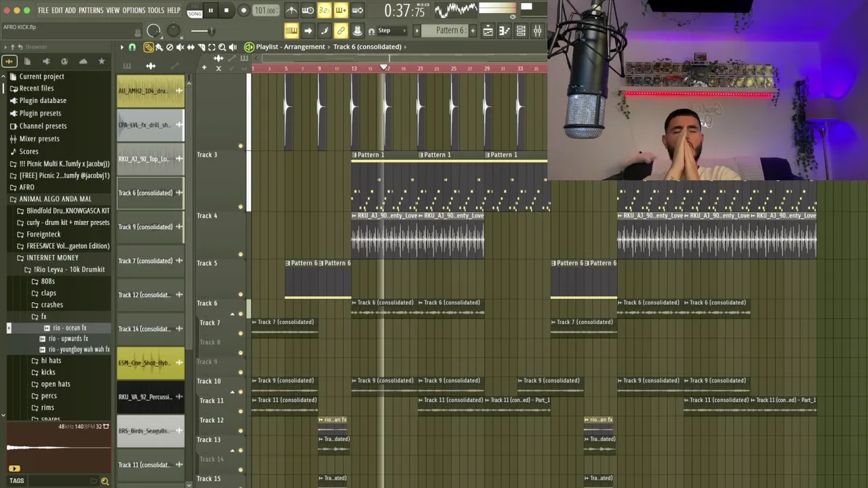Open the PATTERNS menu
Image resolution: width=868 pixels, height=488 pixels.
[x=91, y=11]
